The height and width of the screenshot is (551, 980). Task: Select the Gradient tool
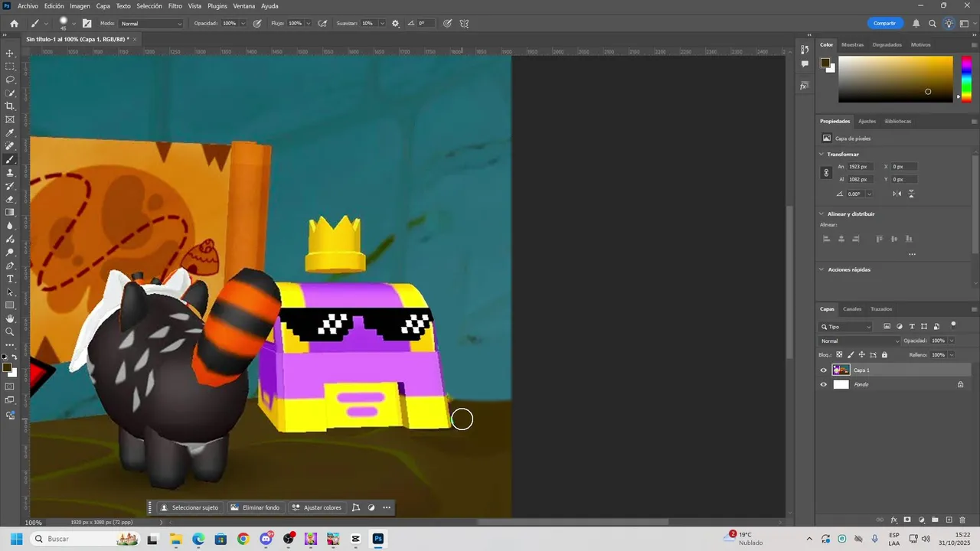click(x=10, y=213)
